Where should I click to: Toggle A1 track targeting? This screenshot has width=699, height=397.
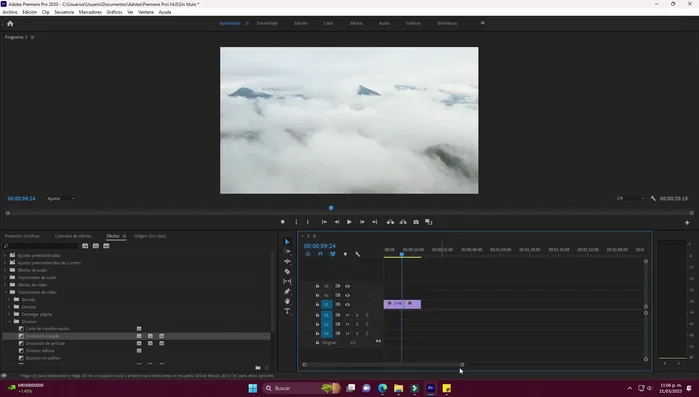(x=326, y=315)
